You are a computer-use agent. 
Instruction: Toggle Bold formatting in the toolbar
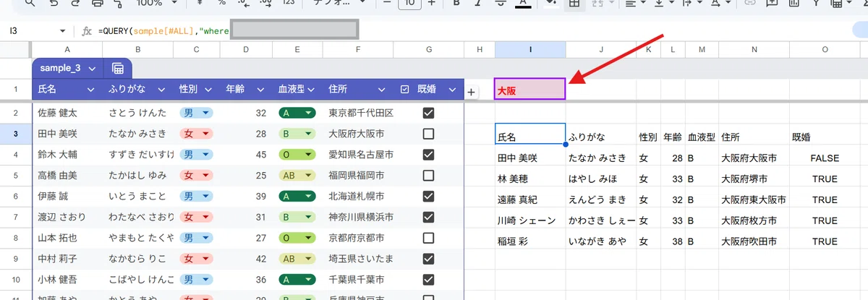[x=456, y=4]
